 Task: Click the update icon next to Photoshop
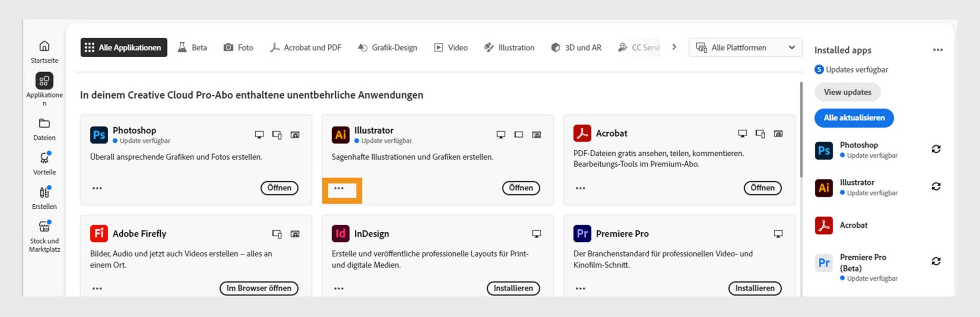pos(936,149)
